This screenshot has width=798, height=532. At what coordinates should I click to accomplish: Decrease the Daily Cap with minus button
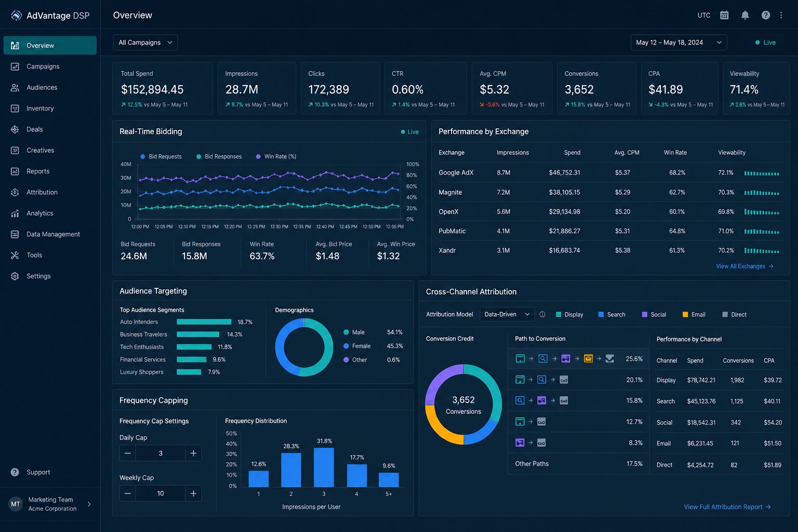point(128,453)
